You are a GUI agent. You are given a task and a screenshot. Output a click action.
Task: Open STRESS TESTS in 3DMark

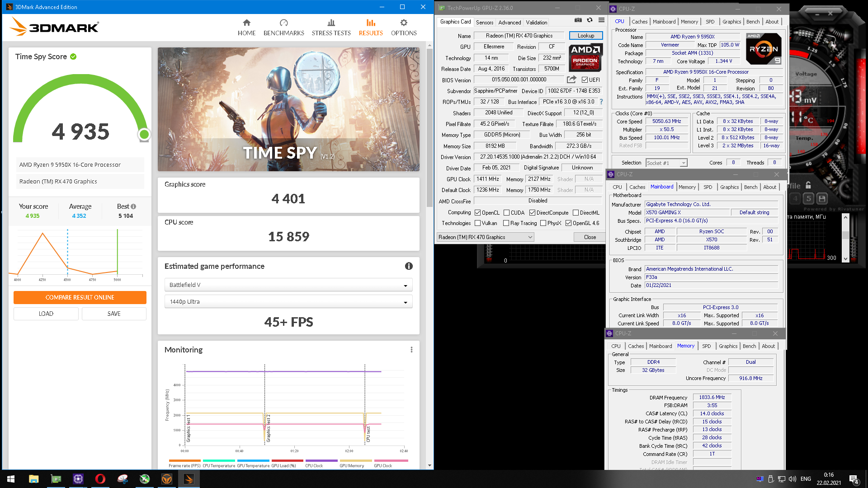point(331,28)
